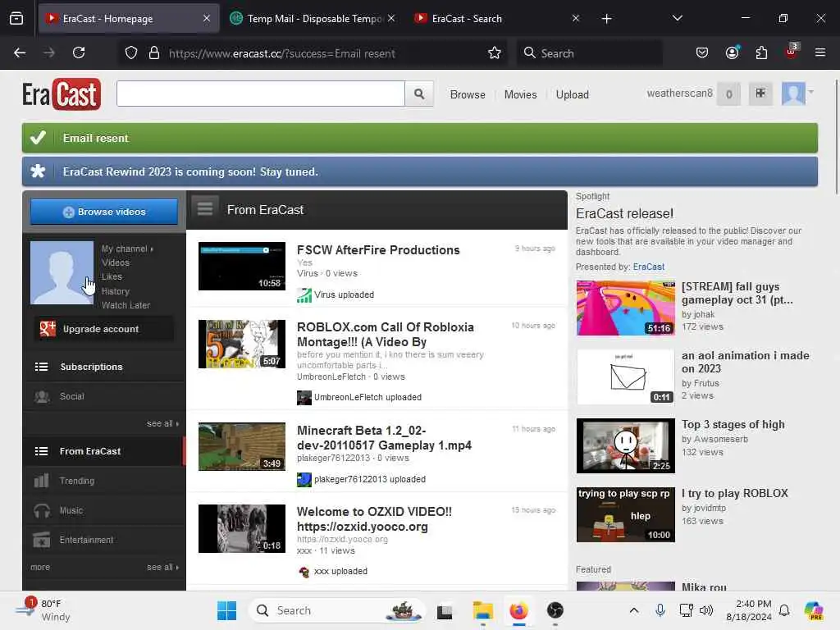Open I try to play ROBLOX thumbnail
This screenshot has height=630, width=840.
[625, 515]
